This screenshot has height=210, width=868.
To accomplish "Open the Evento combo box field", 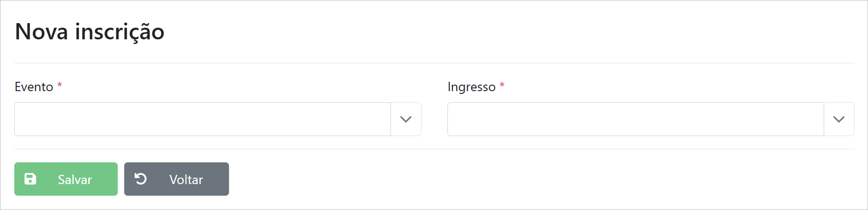I will pyautogui.click(x=203, y=119).
